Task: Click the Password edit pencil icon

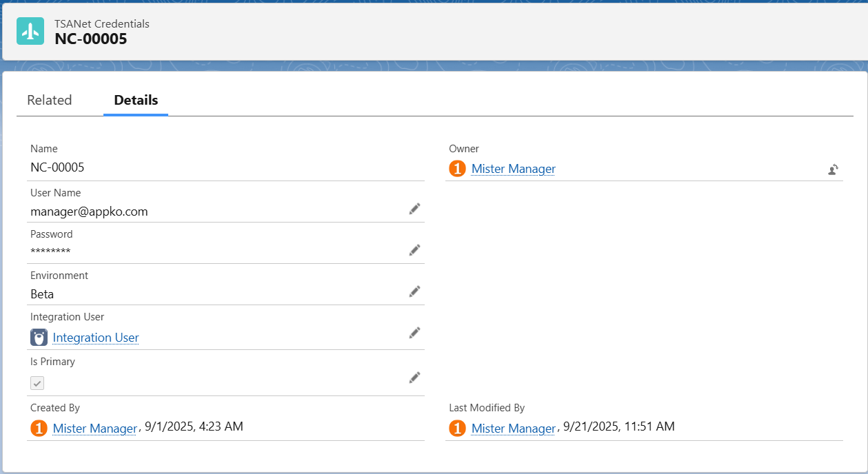Action: click(x=414, y=250)
